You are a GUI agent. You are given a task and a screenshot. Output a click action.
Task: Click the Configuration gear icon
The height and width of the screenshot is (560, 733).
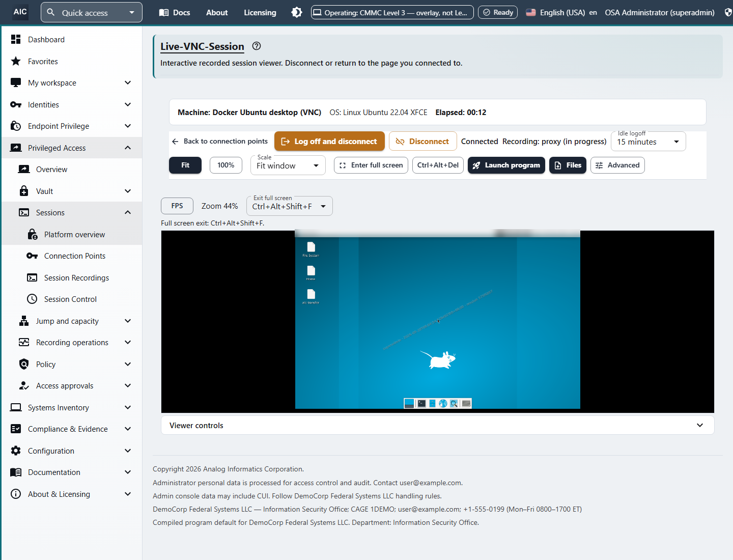(x=16, y=451)
